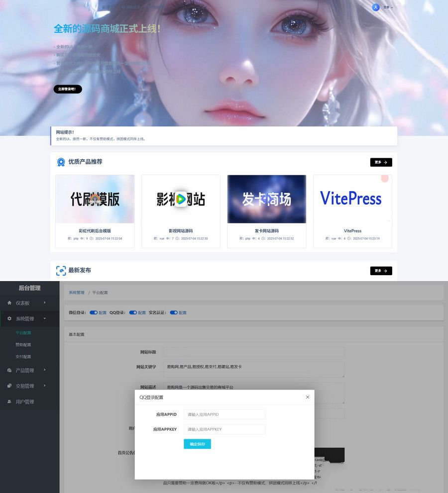Viewport: 448px width, 493px height.
Task: Collapse the 系统管理 menu chevron
Action: tap(44, 318)
